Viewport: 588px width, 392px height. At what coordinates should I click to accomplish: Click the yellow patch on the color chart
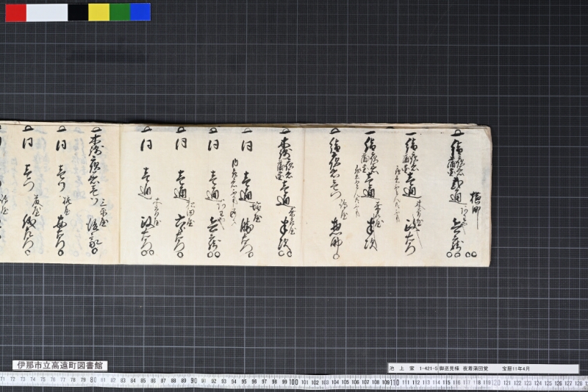pyautogui.click(x=99, y=13)
